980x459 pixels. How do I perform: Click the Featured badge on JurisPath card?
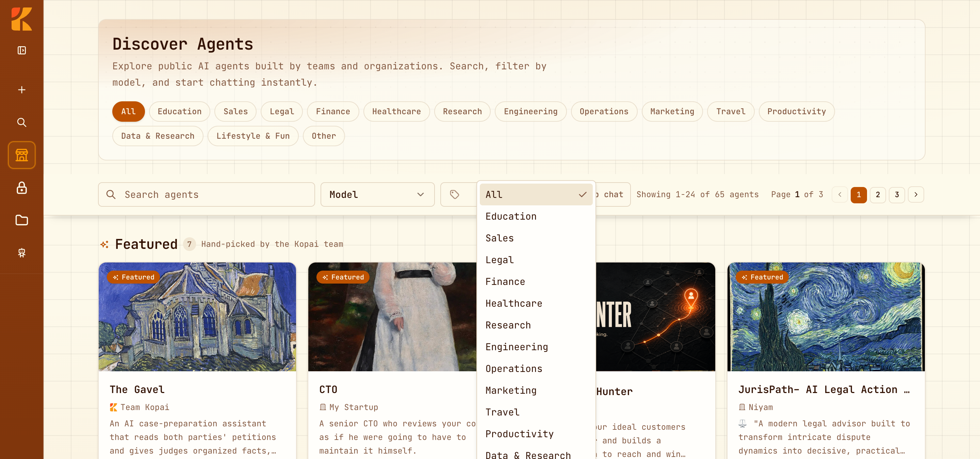(762, 277)
